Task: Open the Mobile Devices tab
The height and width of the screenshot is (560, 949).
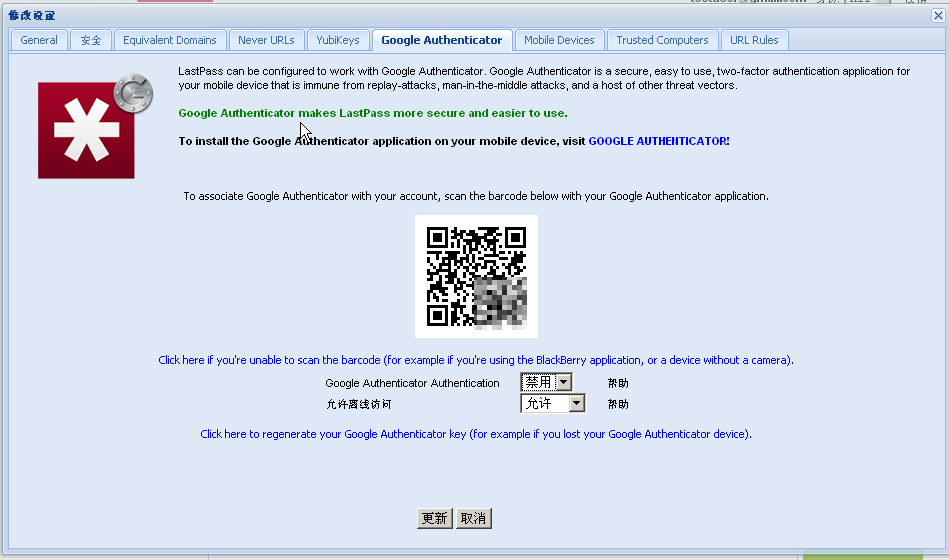Action: click(x=559, y=40)
